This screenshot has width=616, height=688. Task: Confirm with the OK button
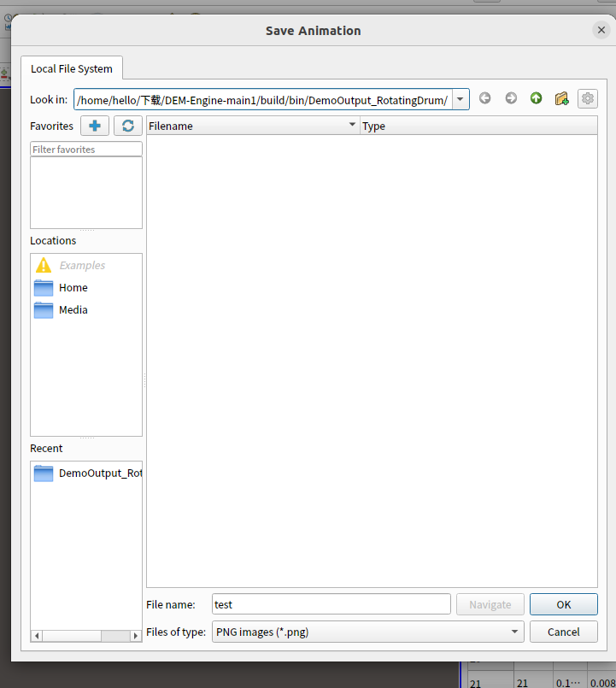(563, 604)
